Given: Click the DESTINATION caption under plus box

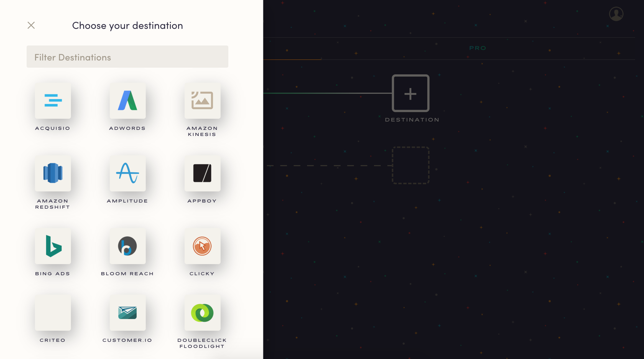Looking at the screenshot, I should click(412, 120).
